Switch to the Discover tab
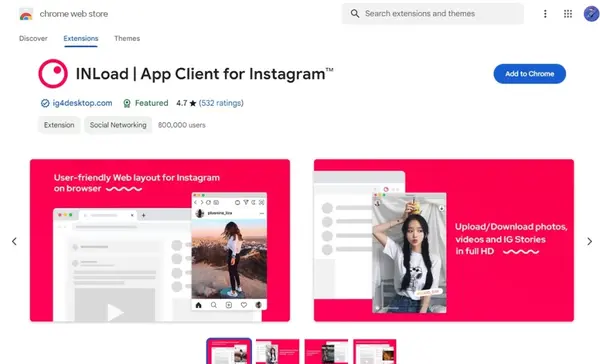The image size is (600, 364). coord(33,38)
